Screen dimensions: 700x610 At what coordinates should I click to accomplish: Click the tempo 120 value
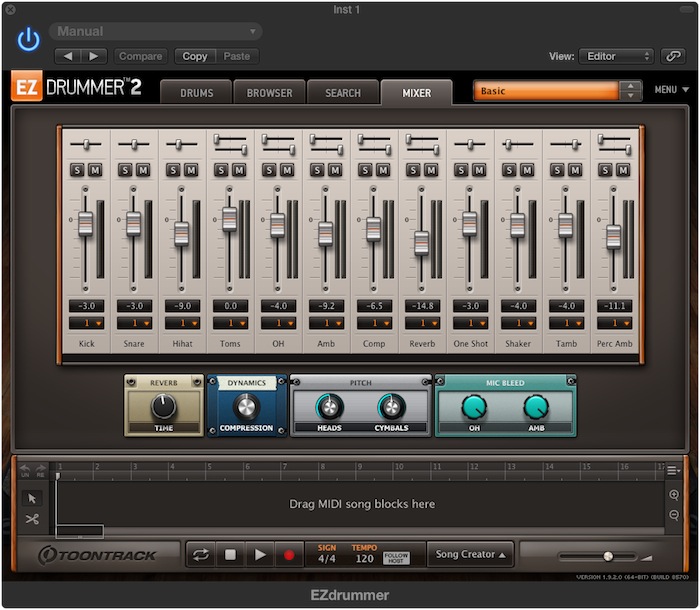364,559
